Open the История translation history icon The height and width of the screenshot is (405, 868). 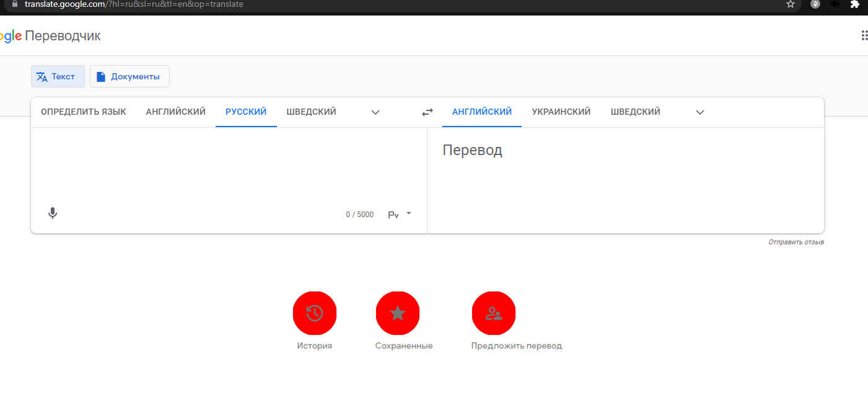315,313
